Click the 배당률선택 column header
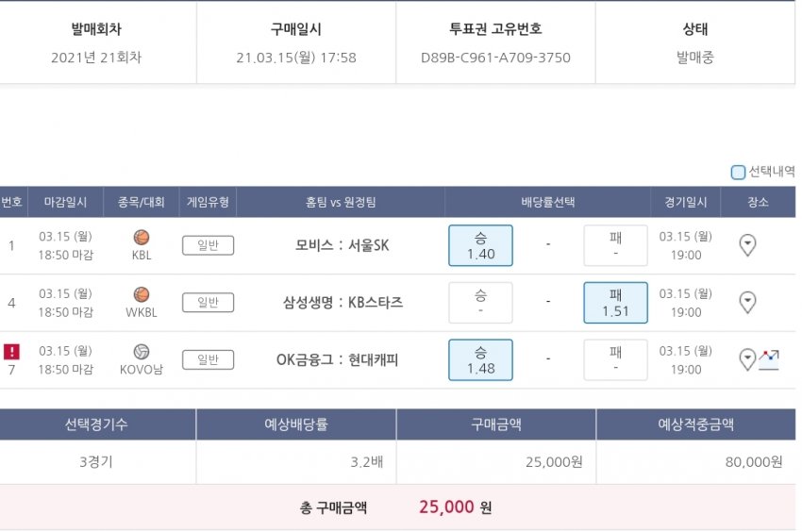This screenshot has width=802, height=532. [x=547, y=202]
